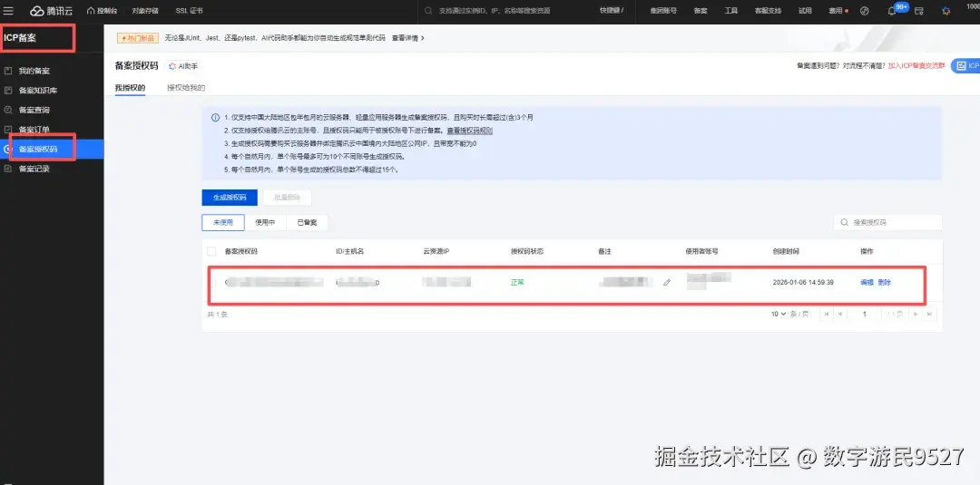
Task: Open the hamburger menu at top-left
Action: pos(8,11)
